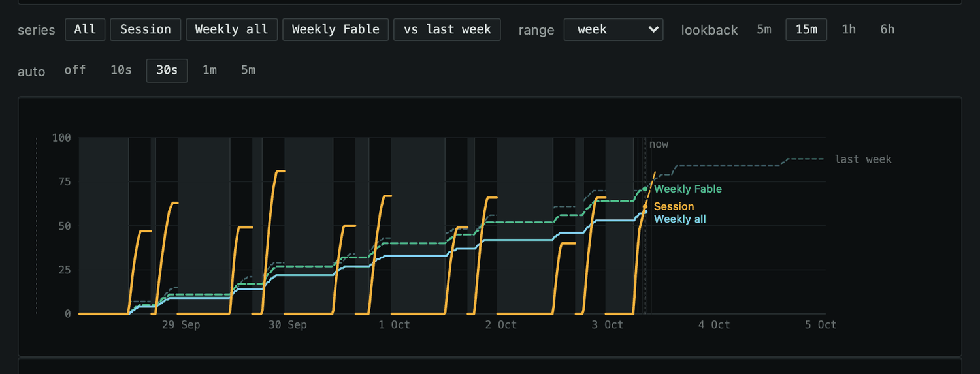The height and width of the screenshot is (374, 980).
Task: Set auto refresh to 5m
Action: [248, 70]
